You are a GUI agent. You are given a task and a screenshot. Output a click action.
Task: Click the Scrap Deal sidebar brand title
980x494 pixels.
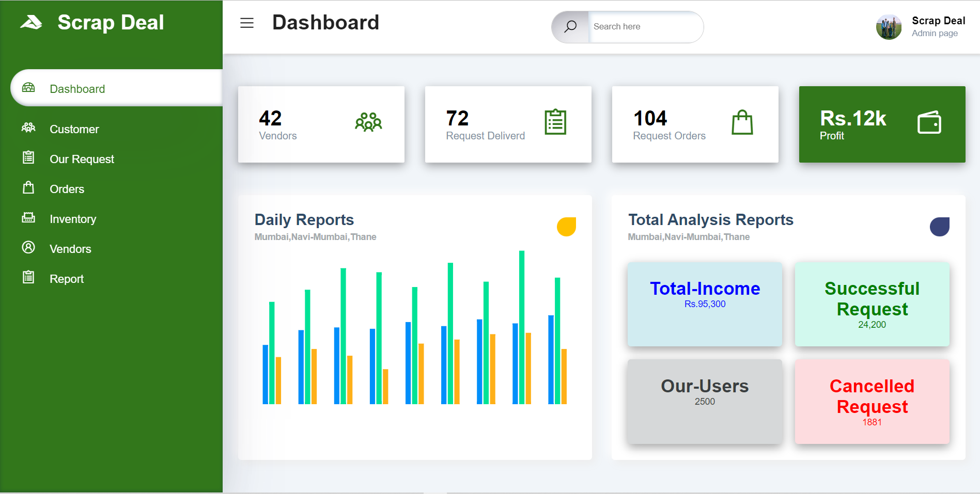[x=111, y=22]
